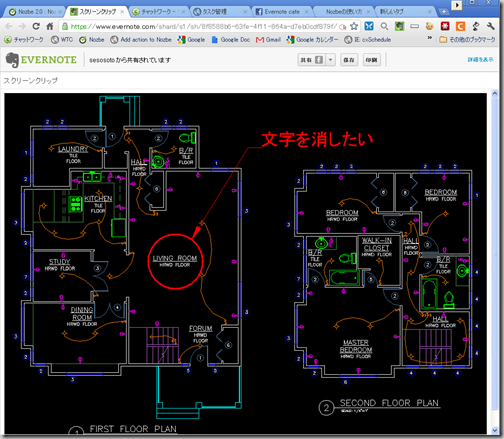Go back with the browser Back arrow

tap(9, 26)
